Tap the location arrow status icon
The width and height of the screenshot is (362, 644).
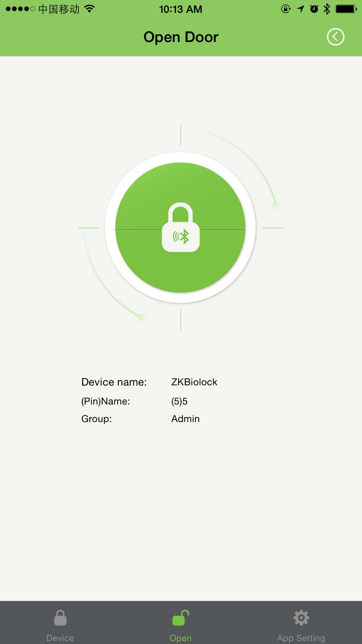coord(300,9)
